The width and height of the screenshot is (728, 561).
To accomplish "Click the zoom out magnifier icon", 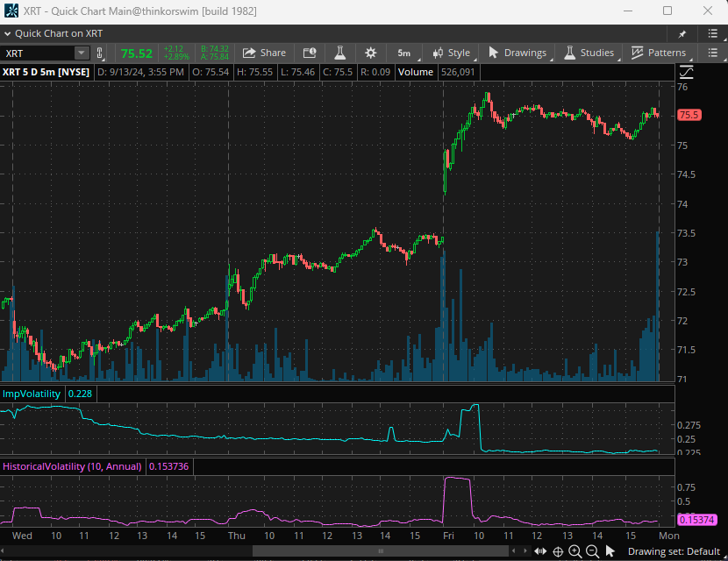I will [592, 551].
